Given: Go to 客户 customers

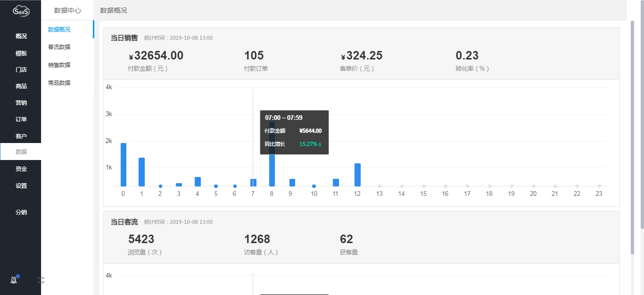Looking at the screenshot, I should [21, 136].
